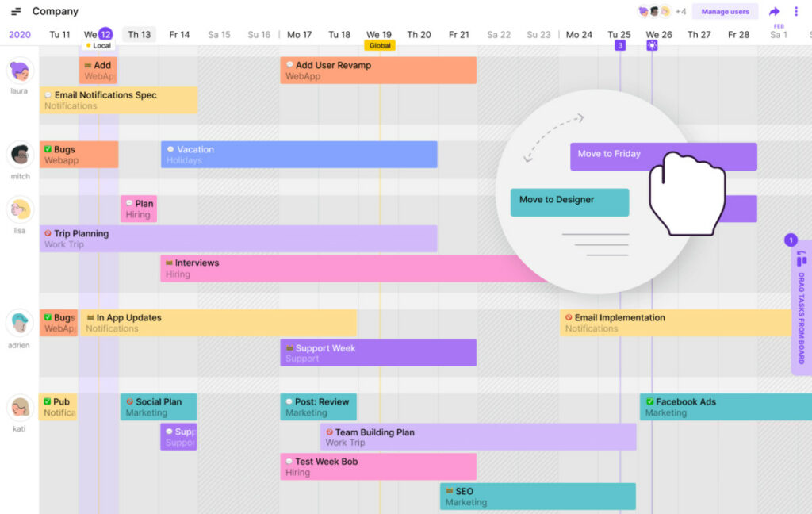Screen dimensions: 812x514
Task: Click kati's avatar icon
Action: click(x=20, y=408)
